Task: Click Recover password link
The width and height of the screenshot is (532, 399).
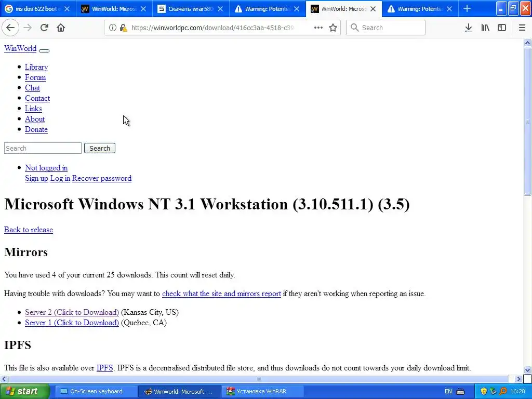Action: (x=102, y=178)
